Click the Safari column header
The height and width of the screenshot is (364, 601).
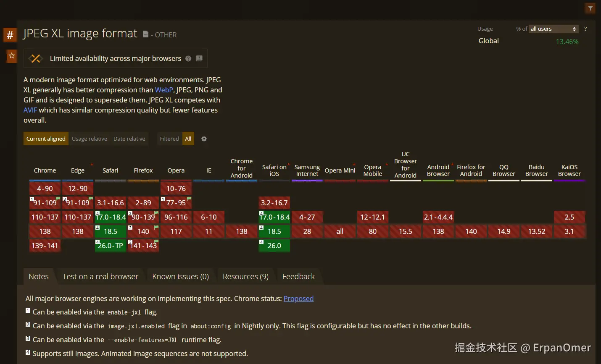coord(111,170)
